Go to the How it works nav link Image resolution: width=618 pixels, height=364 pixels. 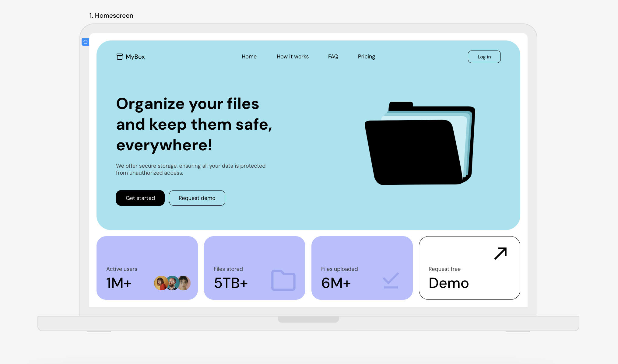coord(293,57)
